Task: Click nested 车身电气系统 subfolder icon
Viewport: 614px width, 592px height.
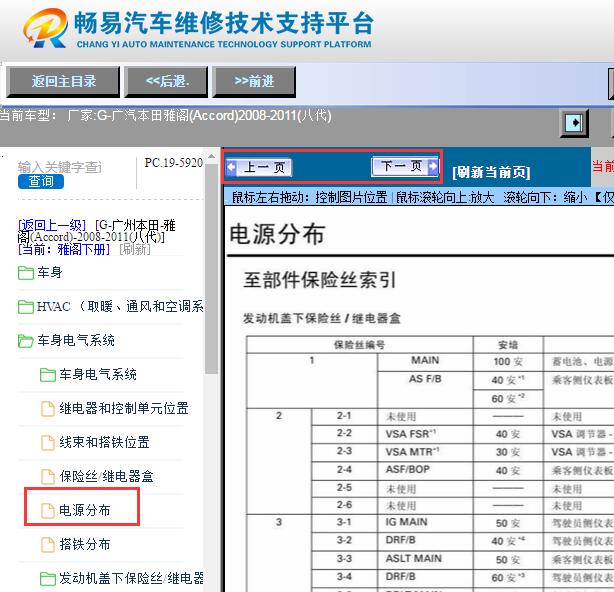Action: tap(48, 375)
